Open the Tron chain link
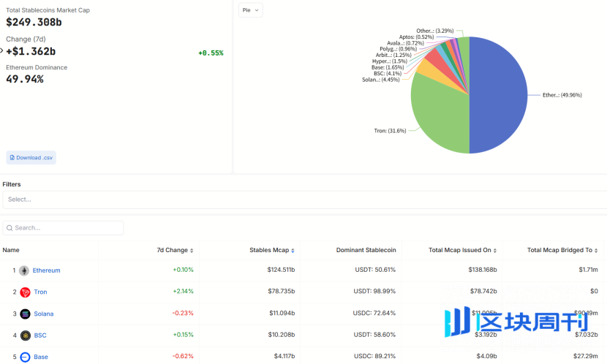Image resolution: width=607 pixels, height=364 pixels. (40, 292)
